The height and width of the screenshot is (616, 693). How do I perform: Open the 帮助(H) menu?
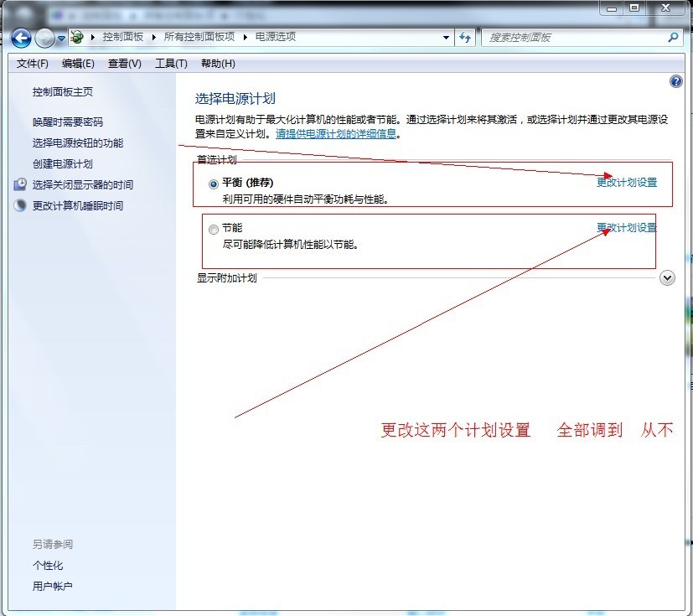click(218, 64)
